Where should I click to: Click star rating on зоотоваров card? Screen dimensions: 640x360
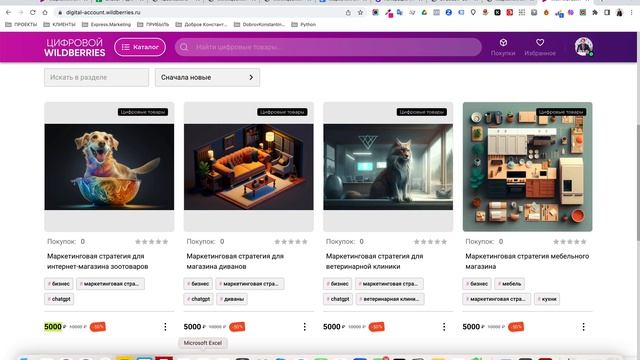(x=151, y=242)
